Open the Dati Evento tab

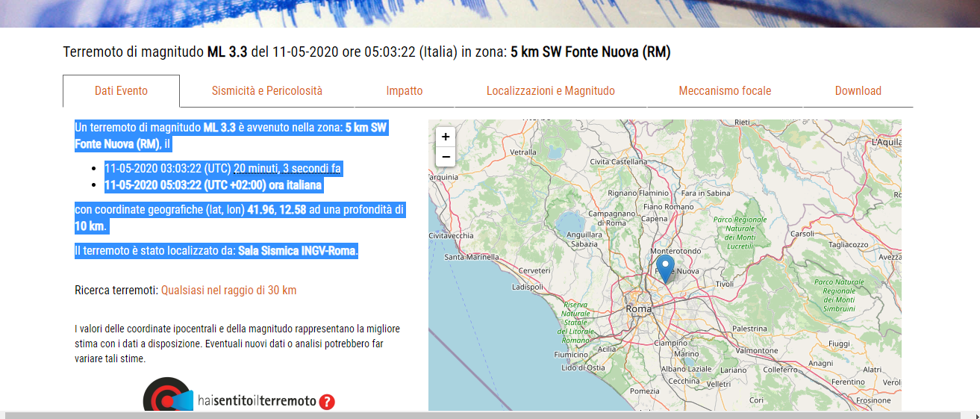(121, 91)
